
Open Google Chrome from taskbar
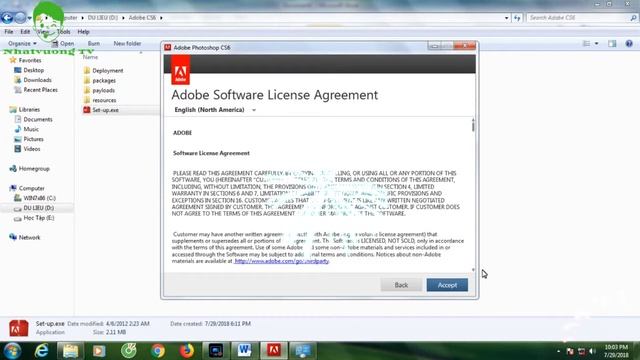[x=158, y=351]
